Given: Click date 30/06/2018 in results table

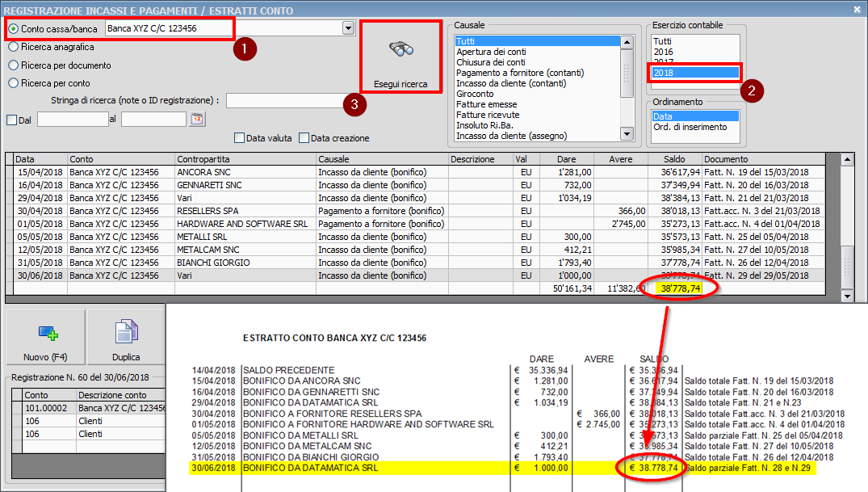Looking at the screenshot, I should (40, 275).
